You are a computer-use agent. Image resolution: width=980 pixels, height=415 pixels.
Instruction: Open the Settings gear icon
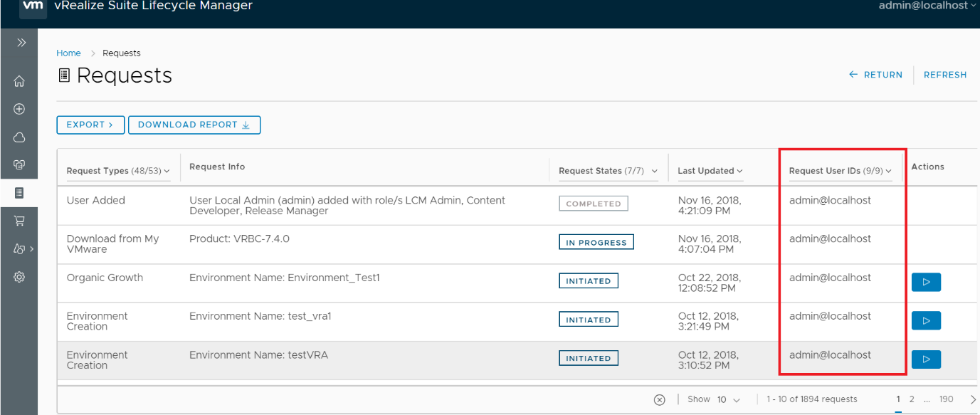pos(19,277)
